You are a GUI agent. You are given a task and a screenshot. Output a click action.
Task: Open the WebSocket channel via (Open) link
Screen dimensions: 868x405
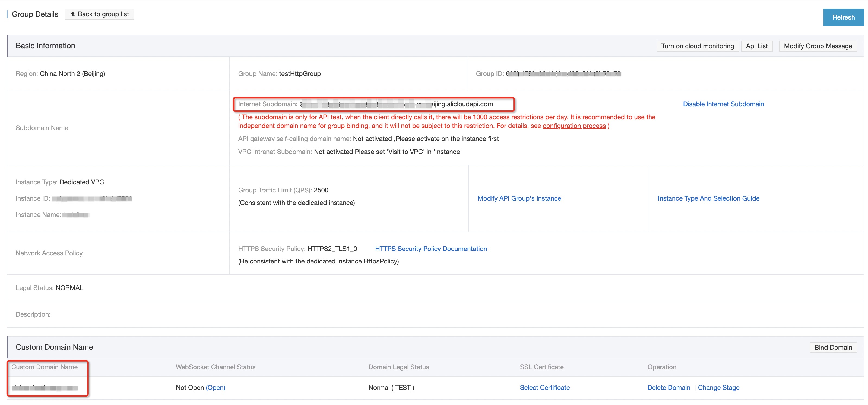(x=215, y=387)
